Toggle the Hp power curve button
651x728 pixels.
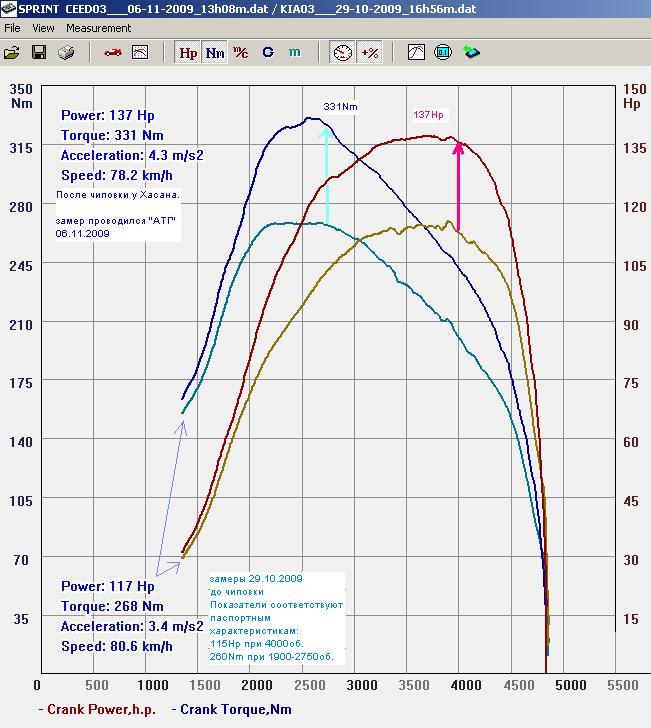(187, 52)
